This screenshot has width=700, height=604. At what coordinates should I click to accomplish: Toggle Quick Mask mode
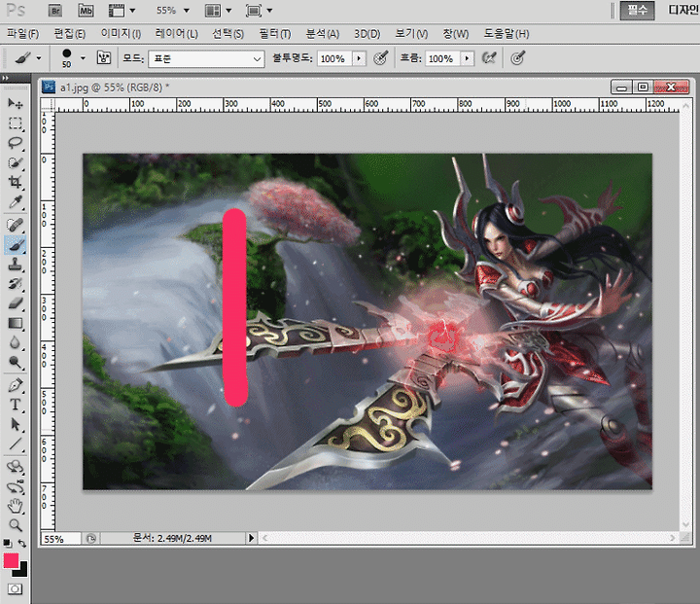[x=15, y=589]
